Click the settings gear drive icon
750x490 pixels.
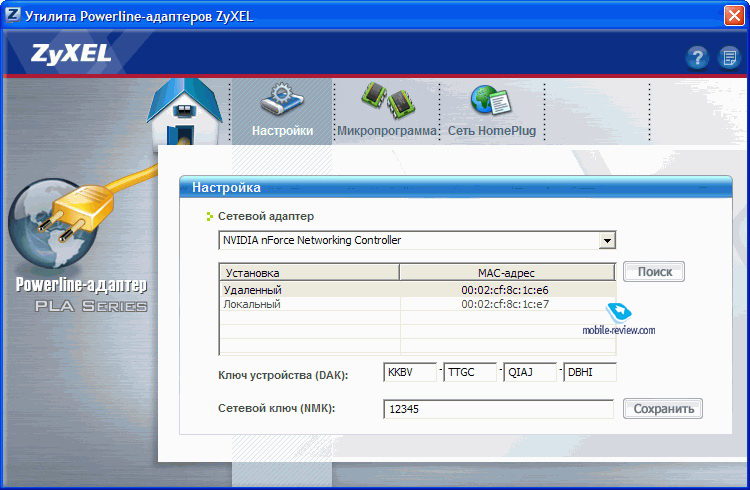point(282,100)
